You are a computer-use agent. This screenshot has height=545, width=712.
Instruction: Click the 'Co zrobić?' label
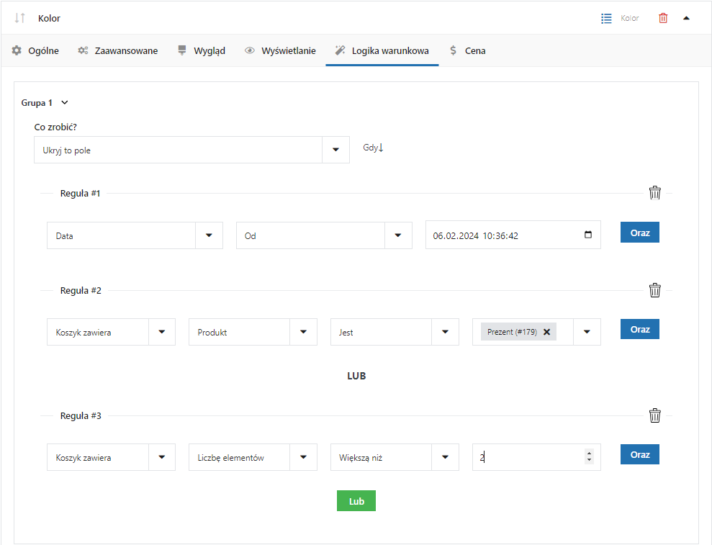pos(55,127)
